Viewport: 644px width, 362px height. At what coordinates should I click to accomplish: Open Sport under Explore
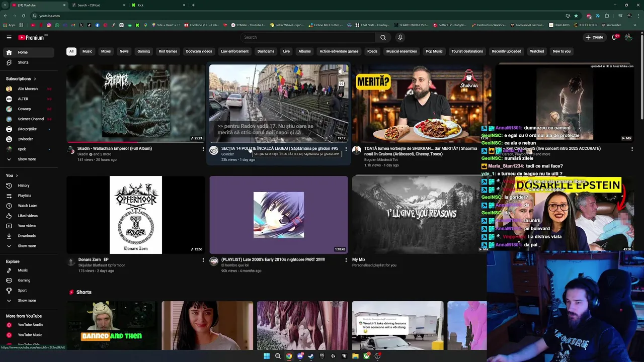[x=28, y=291]
